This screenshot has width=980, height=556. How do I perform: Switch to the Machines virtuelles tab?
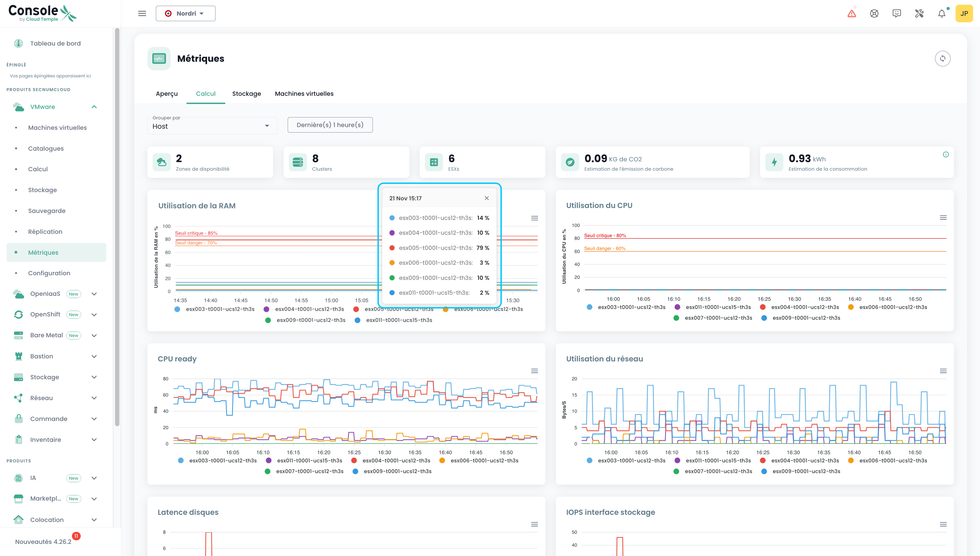[x=304, y=94]
